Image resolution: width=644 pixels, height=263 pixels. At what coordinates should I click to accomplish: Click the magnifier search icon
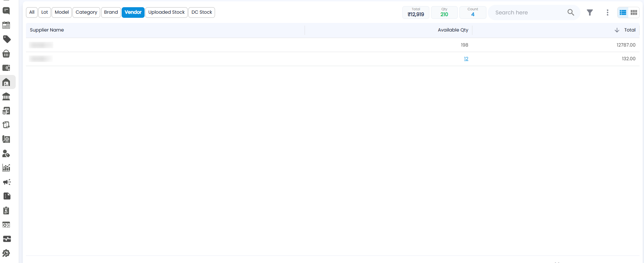(571, 12)
